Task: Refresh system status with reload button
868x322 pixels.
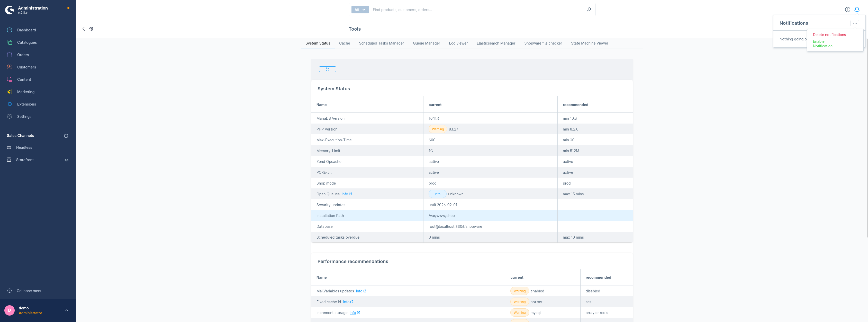Action: [x=328, y=69]
